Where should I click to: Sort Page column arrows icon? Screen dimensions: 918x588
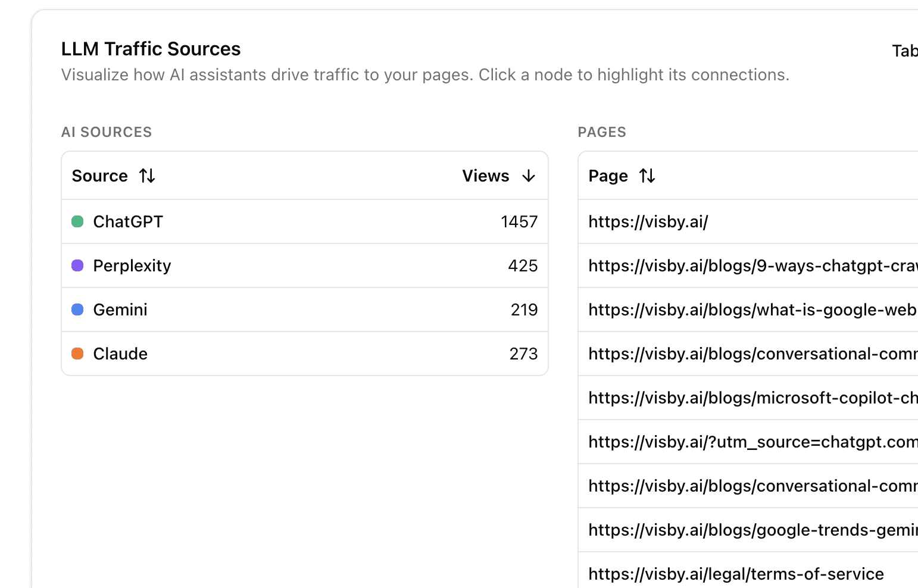(x=647, y=176)
